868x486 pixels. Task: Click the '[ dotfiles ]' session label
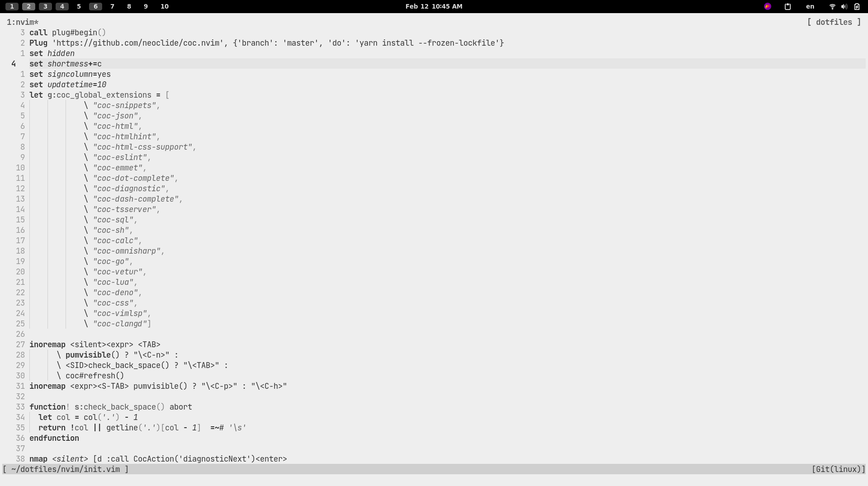834,22
